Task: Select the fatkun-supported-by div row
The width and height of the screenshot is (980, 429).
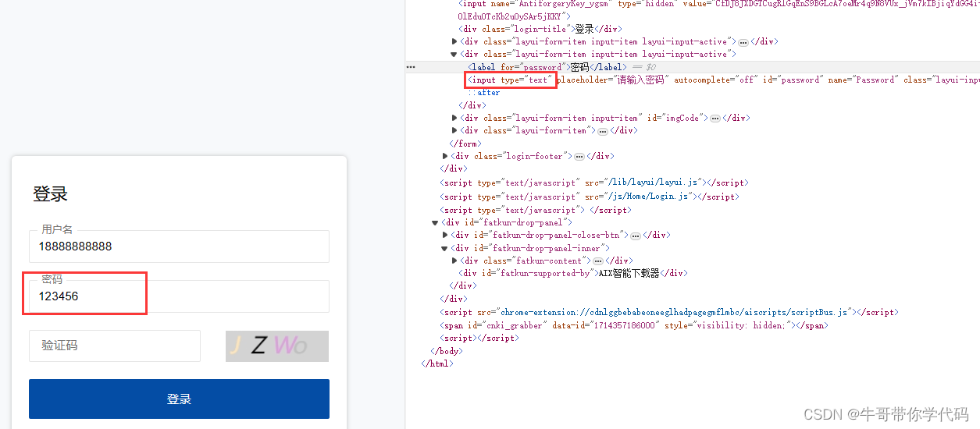Action: click(692, 273)
